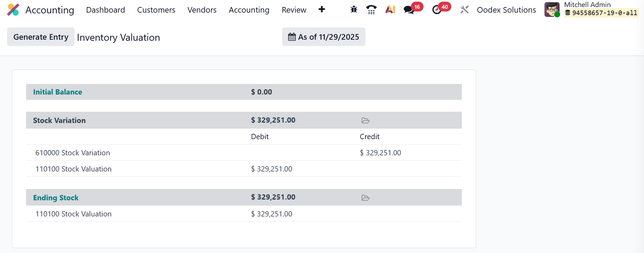Viewport: 644px width, 253px height.
Task: Open folder icon in Ending Stock row
Action: point(365,198)
